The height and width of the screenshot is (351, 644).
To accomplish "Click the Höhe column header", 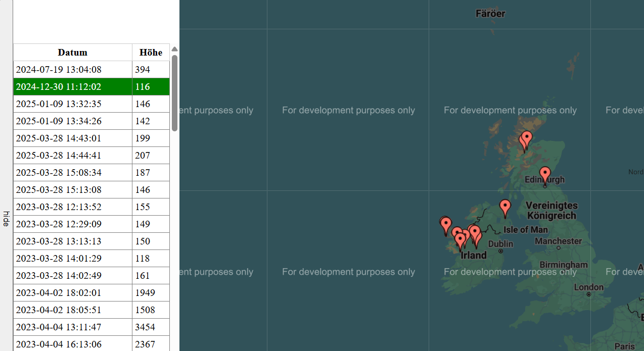I will [x=151, y=53].
